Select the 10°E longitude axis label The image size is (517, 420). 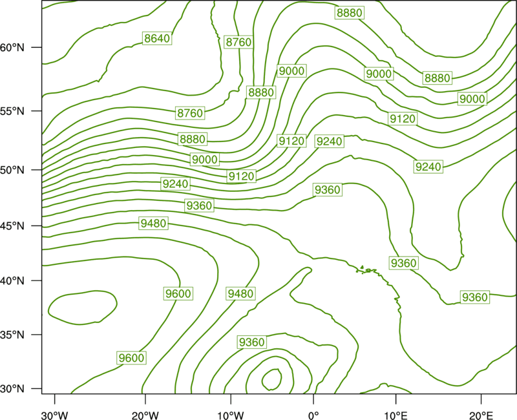click(x=396, y=415)
